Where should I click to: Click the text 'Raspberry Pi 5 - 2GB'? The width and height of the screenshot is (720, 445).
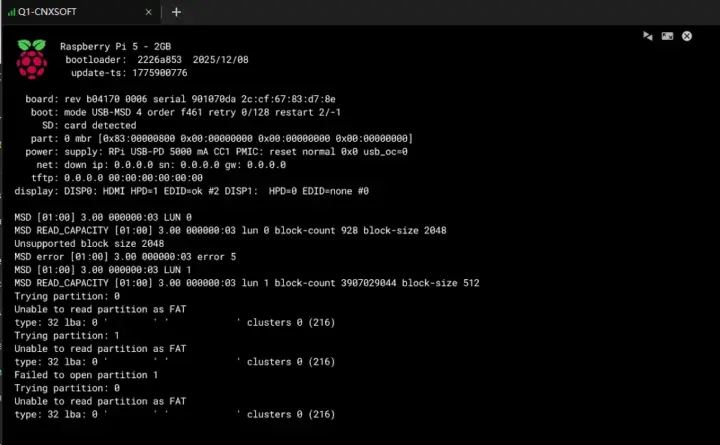pyautogui.click(x=115, y=46)
